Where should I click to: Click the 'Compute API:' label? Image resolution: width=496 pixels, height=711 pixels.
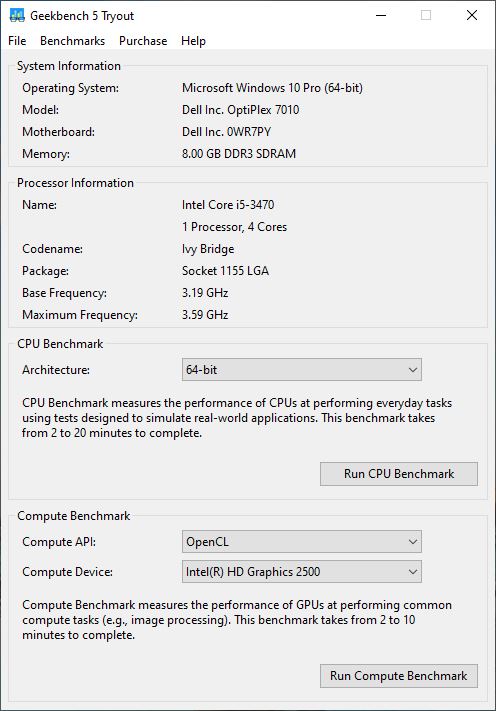(x=59, y=542)
